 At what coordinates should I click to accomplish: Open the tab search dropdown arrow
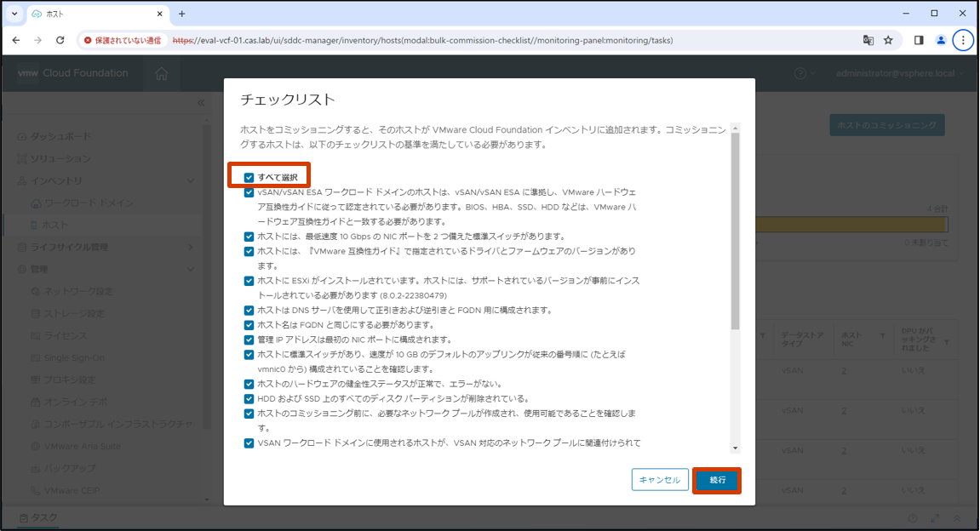click(x=14, y=14)
